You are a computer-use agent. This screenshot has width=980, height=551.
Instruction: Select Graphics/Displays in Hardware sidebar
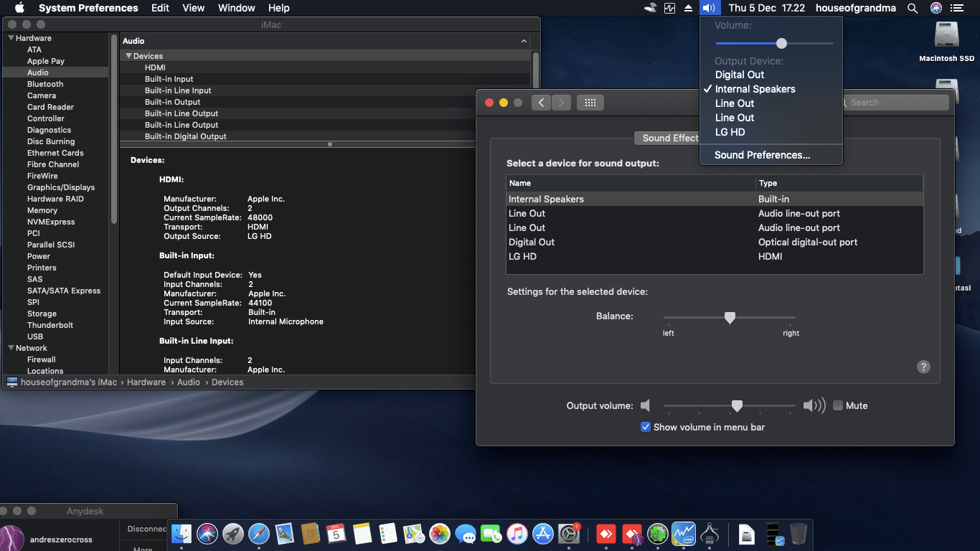click(61, 187)
